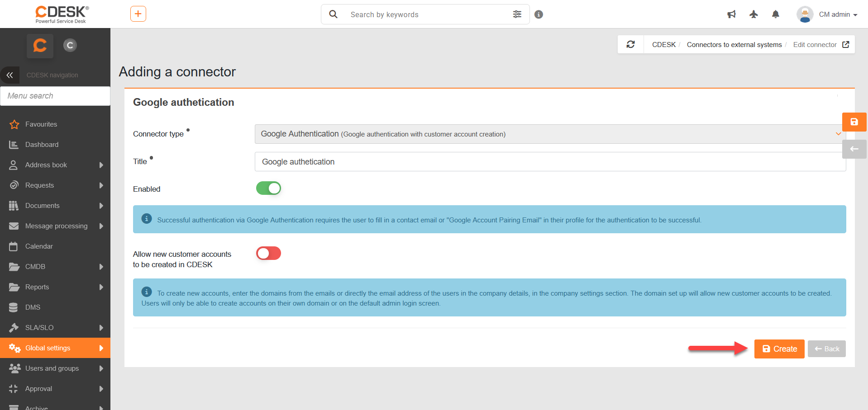Expand the Message processing submenu arrow
Screen dimensions: 868x410
(101, 226)
